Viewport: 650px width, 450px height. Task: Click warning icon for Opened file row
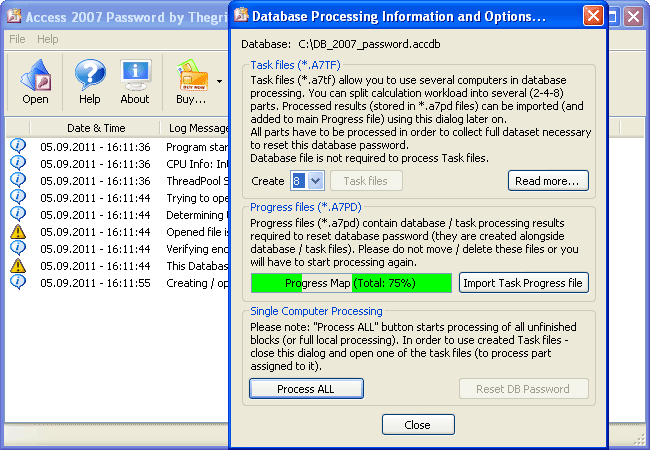18,231
